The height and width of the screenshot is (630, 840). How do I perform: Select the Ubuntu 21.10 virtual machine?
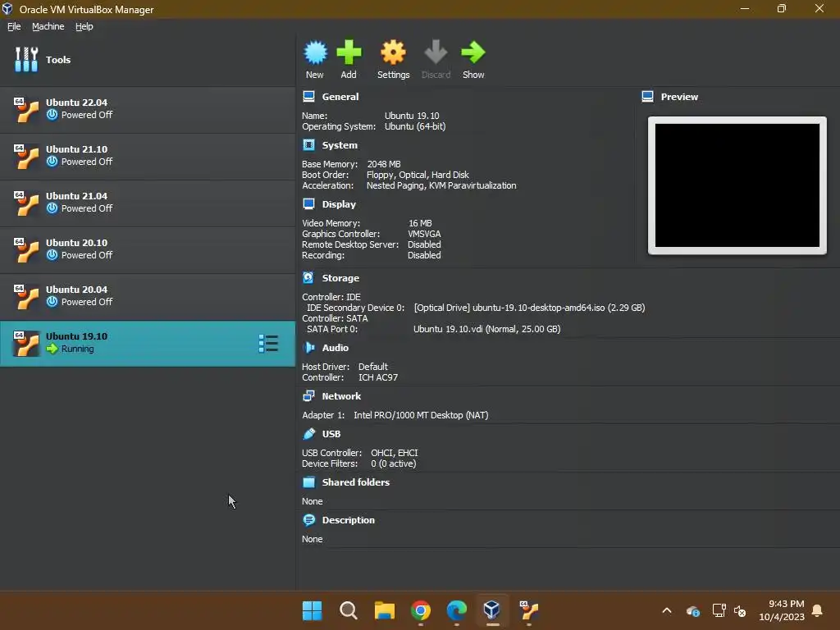point(148,157)
